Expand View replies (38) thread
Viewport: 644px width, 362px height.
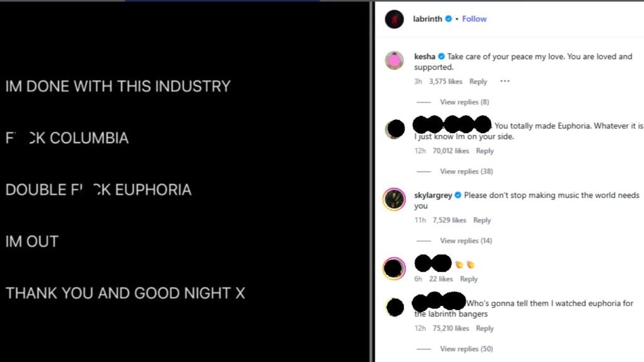(466, 171)
